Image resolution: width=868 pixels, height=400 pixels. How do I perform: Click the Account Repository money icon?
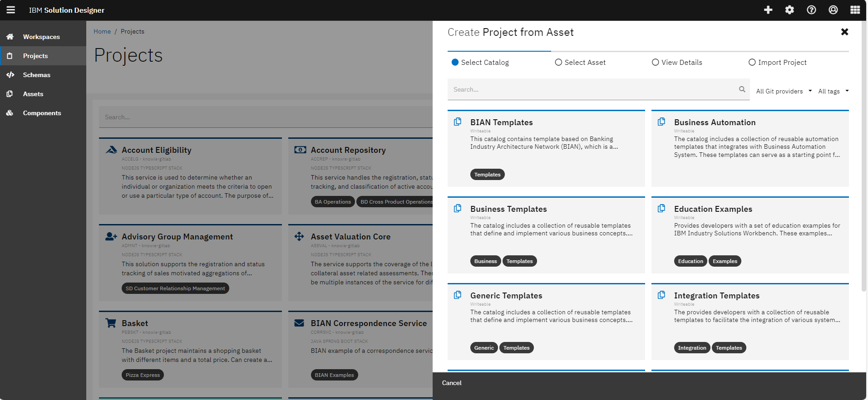click(x=300, y=150)
